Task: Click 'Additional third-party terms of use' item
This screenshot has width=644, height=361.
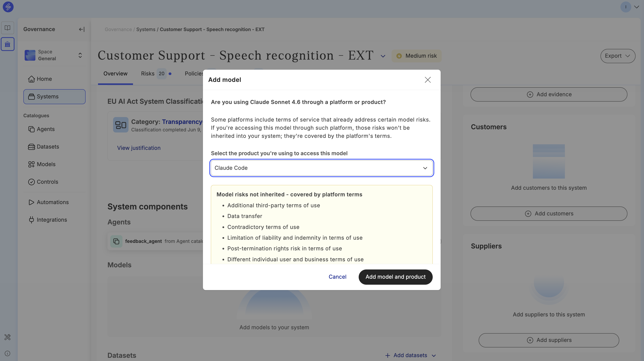Action: 274,205
